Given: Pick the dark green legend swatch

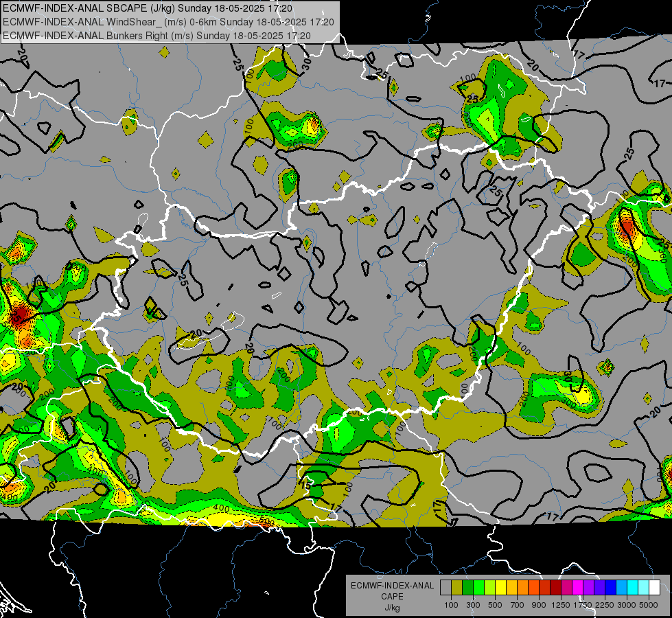Looking at the screenshot, I should [x=467, y=588].
